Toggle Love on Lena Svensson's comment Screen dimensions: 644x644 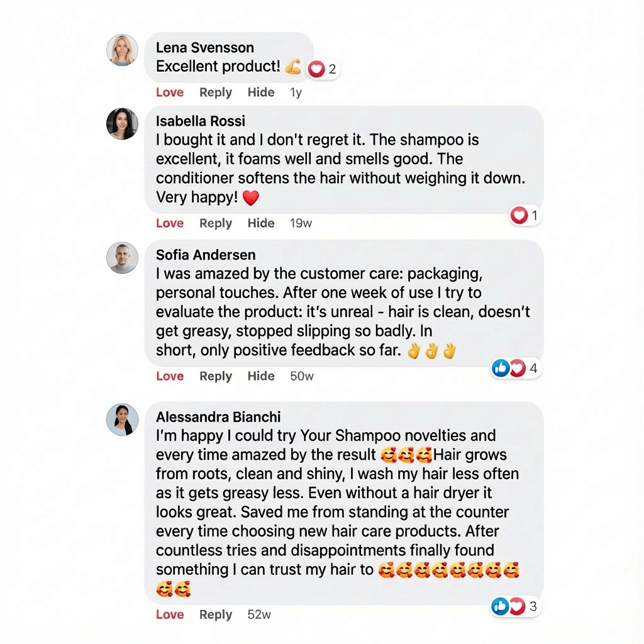[x=170, y=92]
